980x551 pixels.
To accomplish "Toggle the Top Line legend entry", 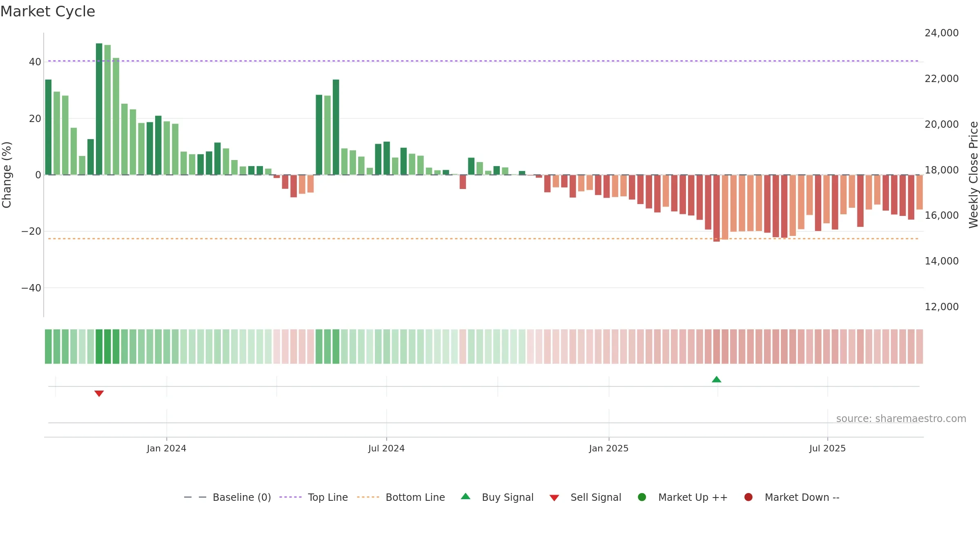I will tap(314, 497).
